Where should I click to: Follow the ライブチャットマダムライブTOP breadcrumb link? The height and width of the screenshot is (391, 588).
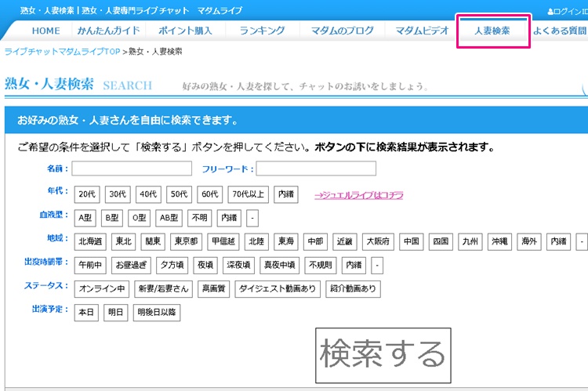click(62, 52)
